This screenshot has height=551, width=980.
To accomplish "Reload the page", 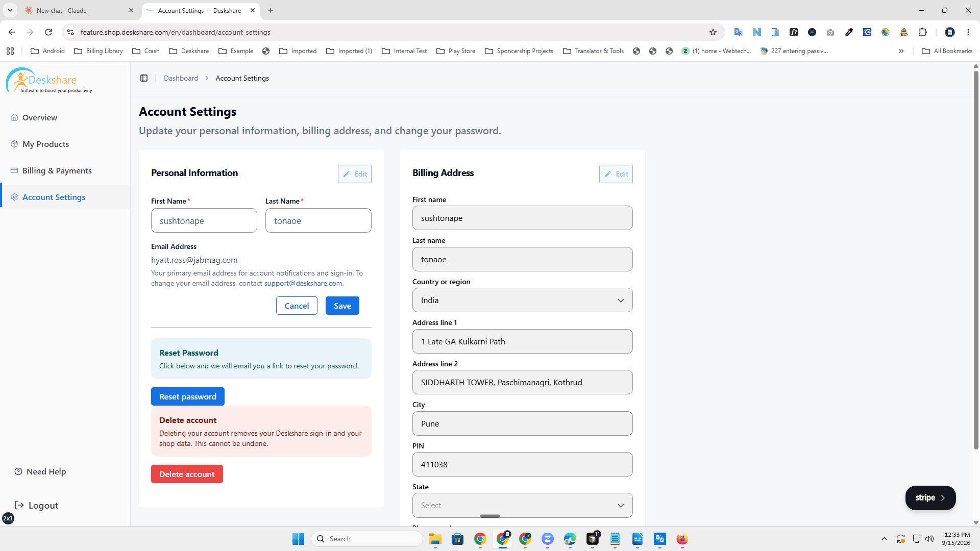I will coord(48,32).
